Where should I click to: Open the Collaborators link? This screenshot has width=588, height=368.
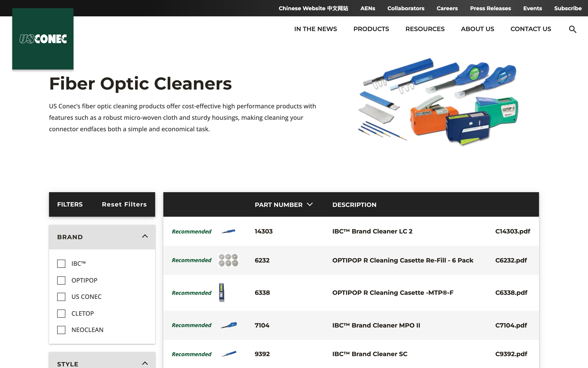point(406,8)
